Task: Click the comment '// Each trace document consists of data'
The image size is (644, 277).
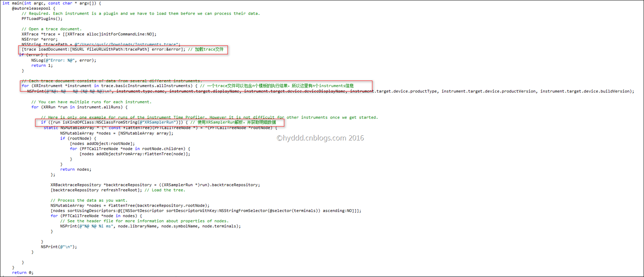Action: (x=111, y=81)
